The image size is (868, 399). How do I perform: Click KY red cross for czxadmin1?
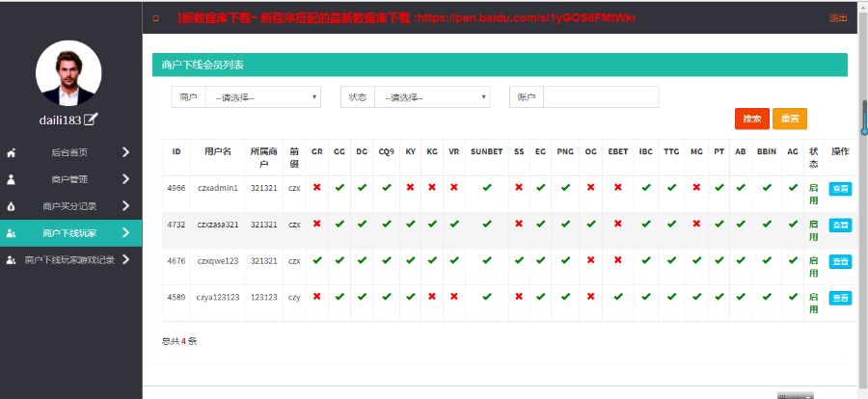tap(410, 187)
